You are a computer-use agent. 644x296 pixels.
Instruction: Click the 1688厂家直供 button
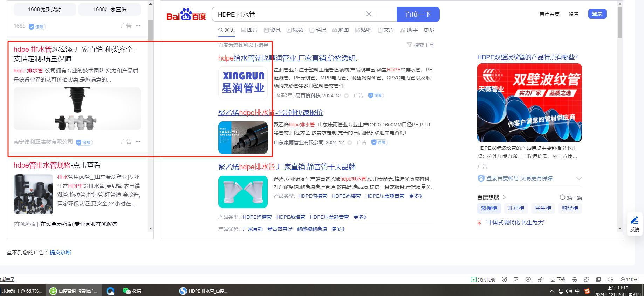point(110,9)
